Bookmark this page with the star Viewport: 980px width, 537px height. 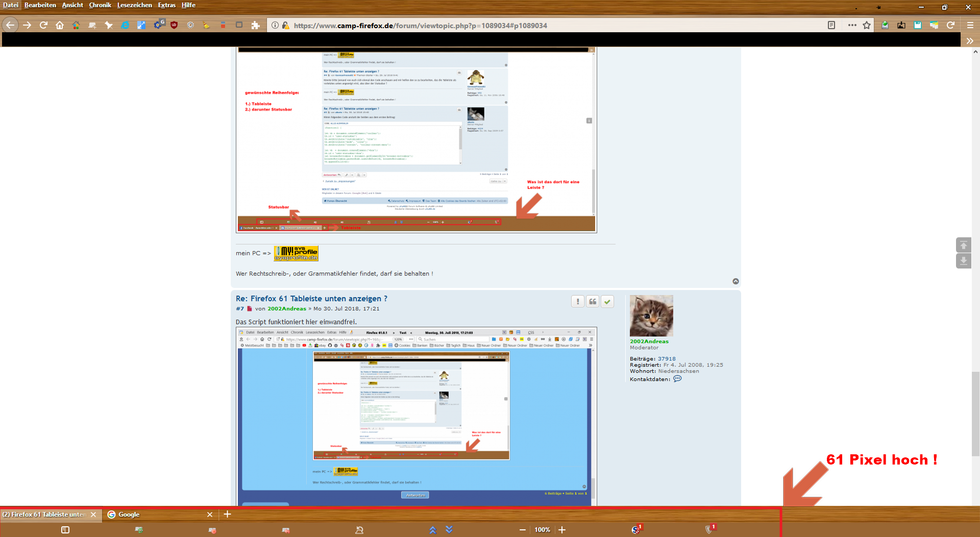coord(867,25)
